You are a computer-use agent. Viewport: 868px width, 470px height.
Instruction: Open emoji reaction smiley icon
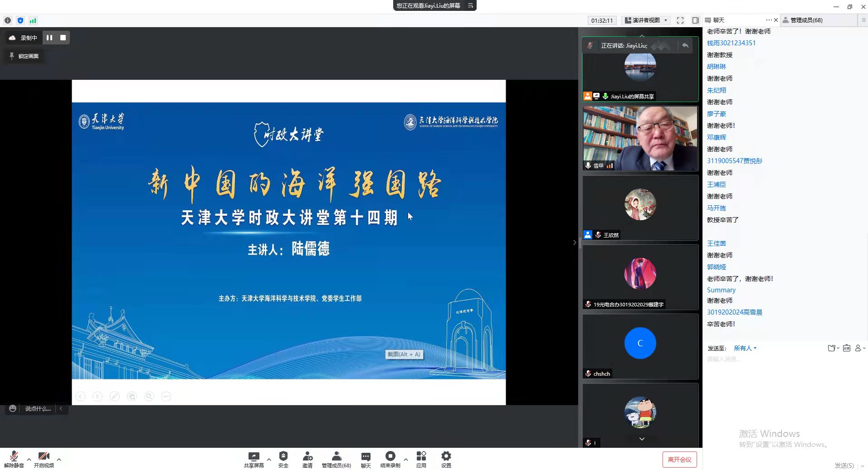point(13,409)
